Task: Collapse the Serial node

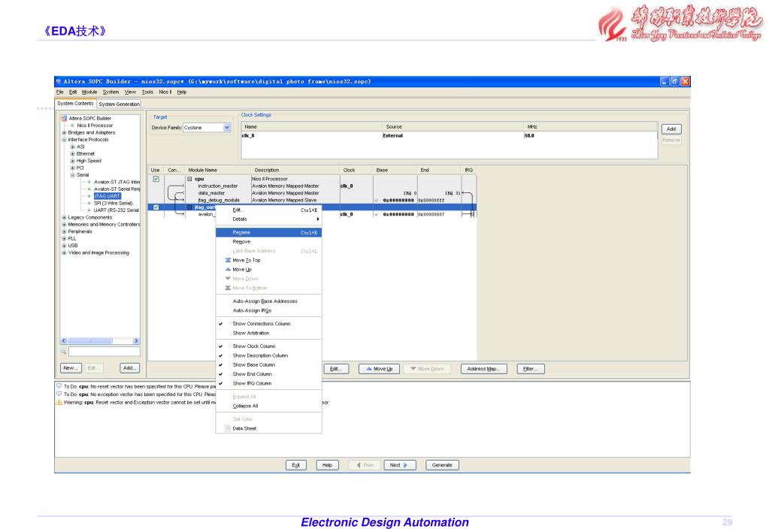Action: point(73,175)
